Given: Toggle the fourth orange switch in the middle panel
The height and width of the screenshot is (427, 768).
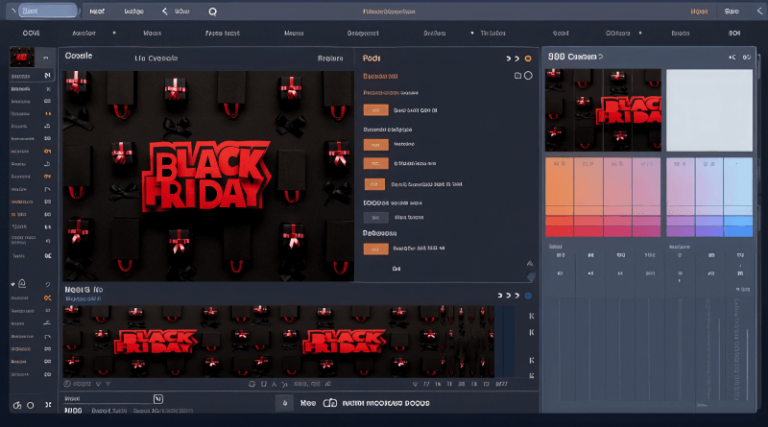Looking at the screenshot, I should (x=374, y=184).
